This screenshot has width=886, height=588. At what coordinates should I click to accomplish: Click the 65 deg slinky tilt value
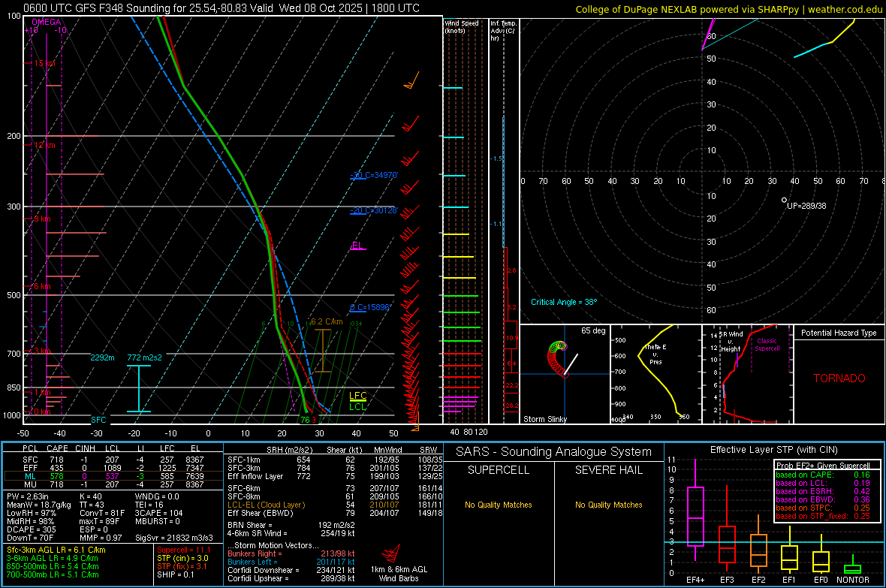[x=592, y=330]
